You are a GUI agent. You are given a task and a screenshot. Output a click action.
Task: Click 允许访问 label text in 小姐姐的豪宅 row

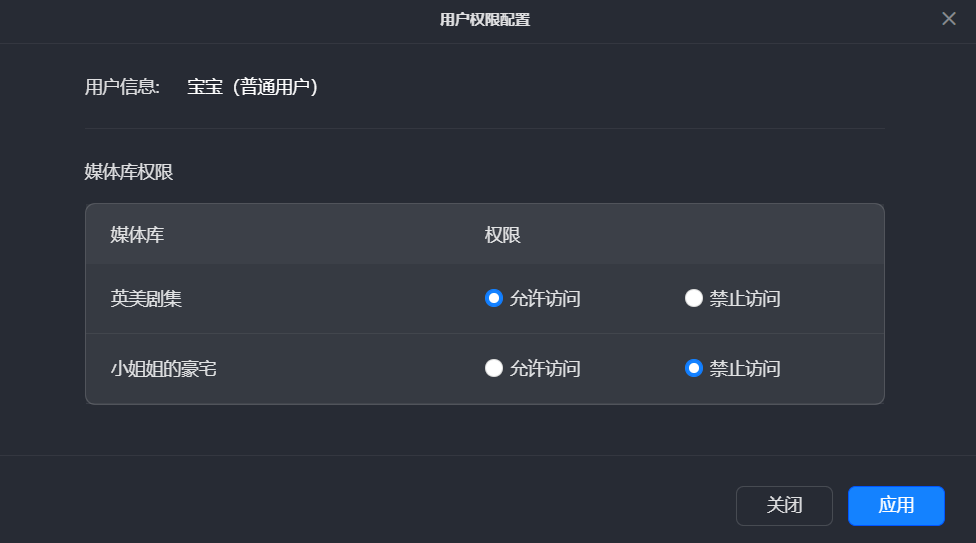point(545,368)
